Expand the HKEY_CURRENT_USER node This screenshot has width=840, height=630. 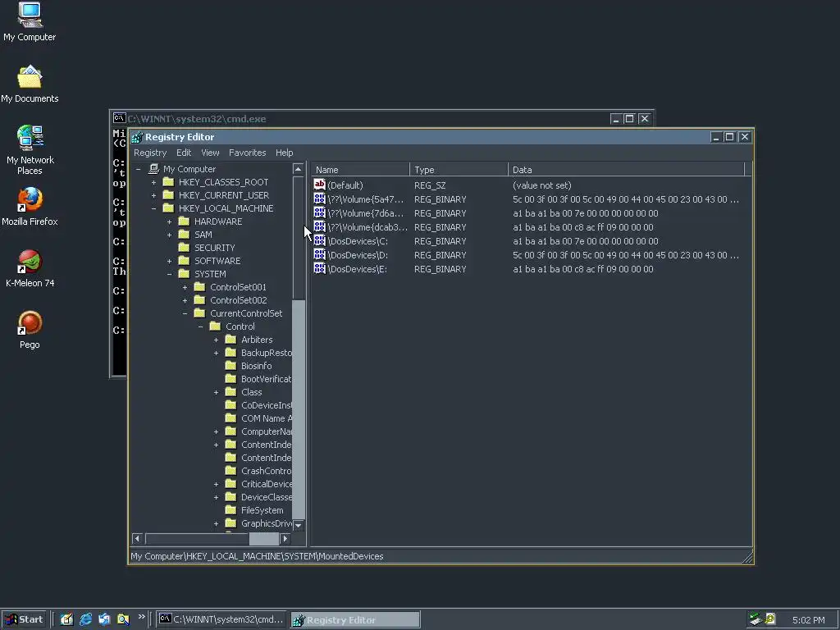point(153,195)
